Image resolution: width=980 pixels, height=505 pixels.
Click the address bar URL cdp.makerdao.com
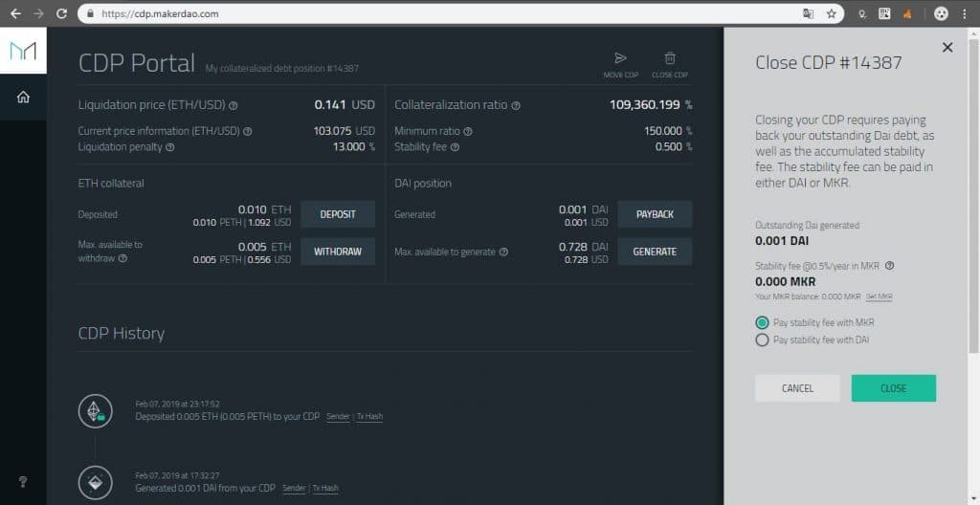click(160, 13)
